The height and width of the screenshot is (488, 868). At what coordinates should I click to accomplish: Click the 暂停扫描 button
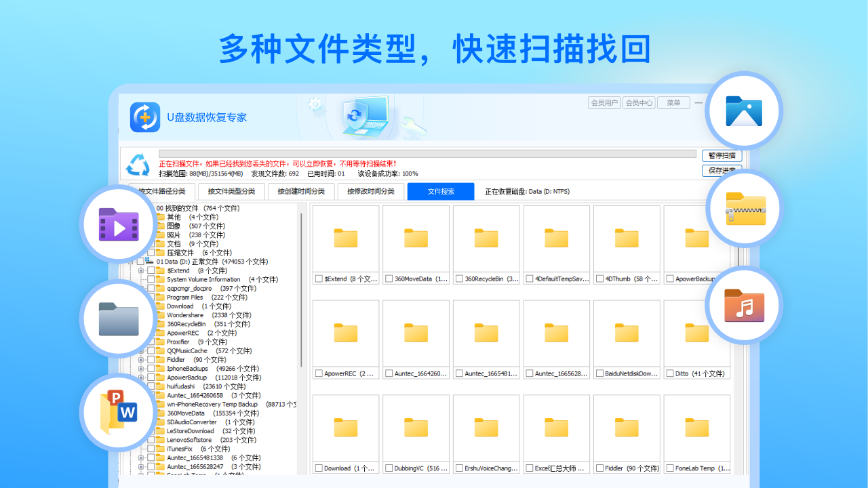tap(722, 155)
